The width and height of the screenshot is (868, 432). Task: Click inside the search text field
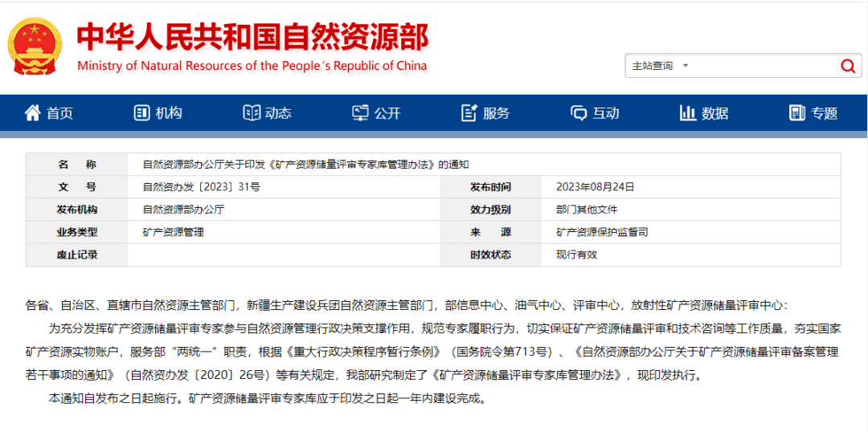point(764,67)
